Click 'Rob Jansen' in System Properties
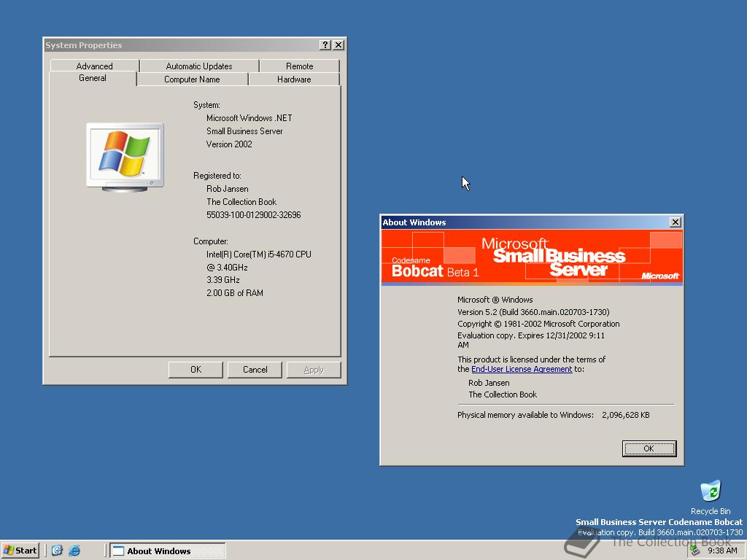 (x=228, y=189)
